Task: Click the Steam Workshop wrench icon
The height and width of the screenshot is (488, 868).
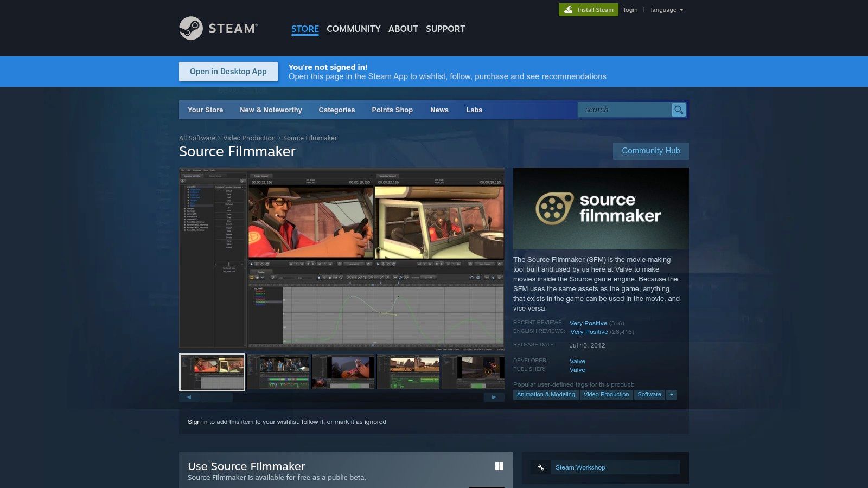Action: tap(540, 467)
